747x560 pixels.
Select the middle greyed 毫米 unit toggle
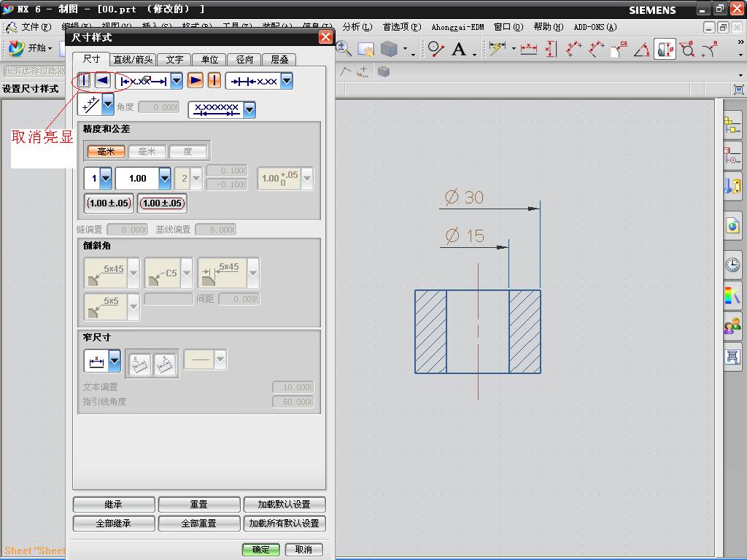click(147, 152)
